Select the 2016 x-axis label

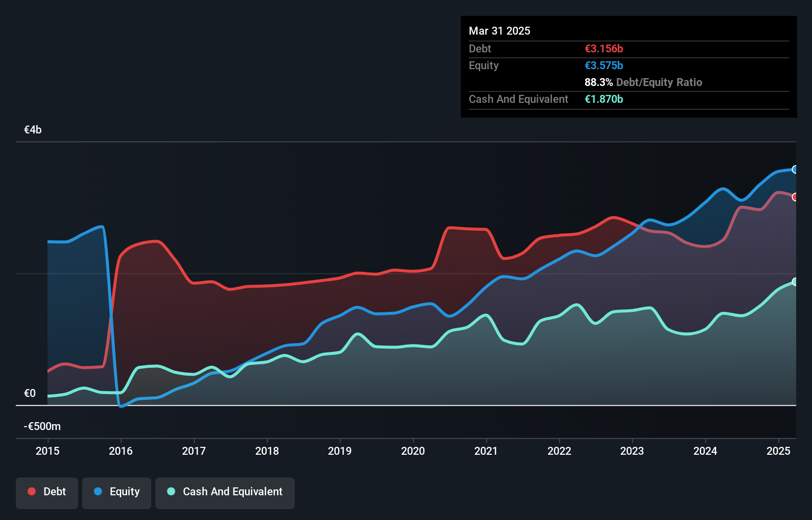[121, 451]
